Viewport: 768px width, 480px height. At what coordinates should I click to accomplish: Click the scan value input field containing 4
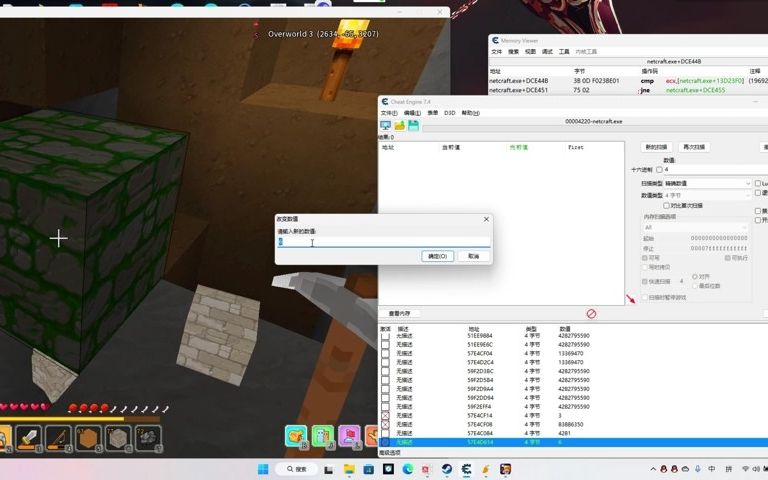[716, 169]
